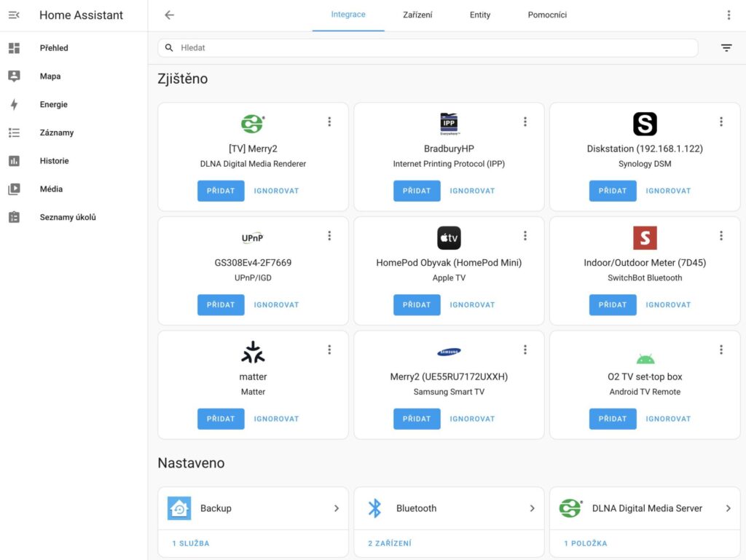Ignore the BradburyHP printer
This screenshot has width=746, height=560.
click(x=472, y=191)
